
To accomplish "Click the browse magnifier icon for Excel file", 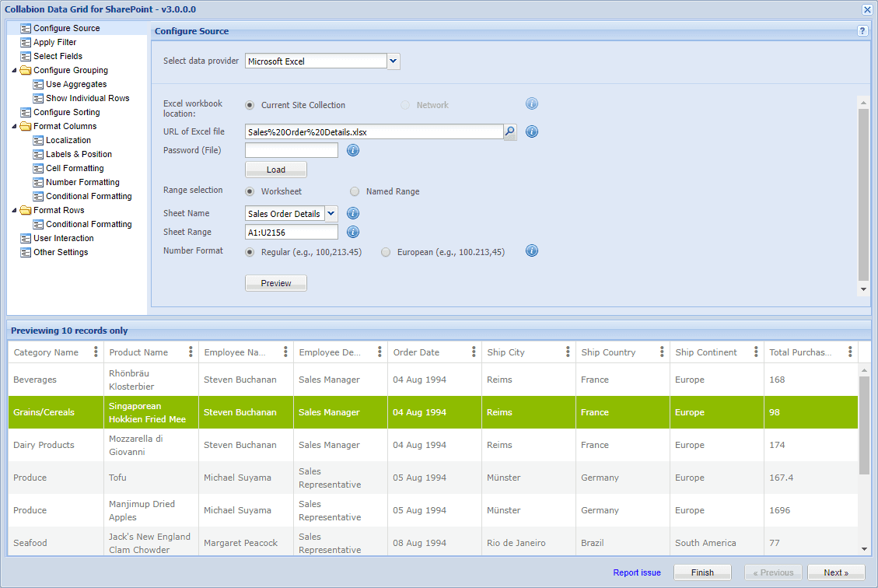I will pos(510,131).
